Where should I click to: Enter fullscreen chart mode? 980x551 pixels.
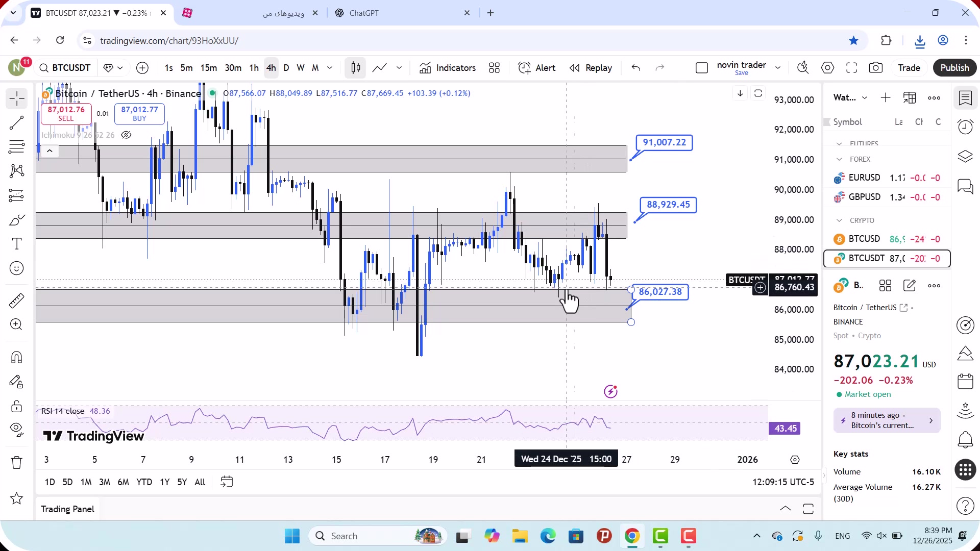point(851,68)
